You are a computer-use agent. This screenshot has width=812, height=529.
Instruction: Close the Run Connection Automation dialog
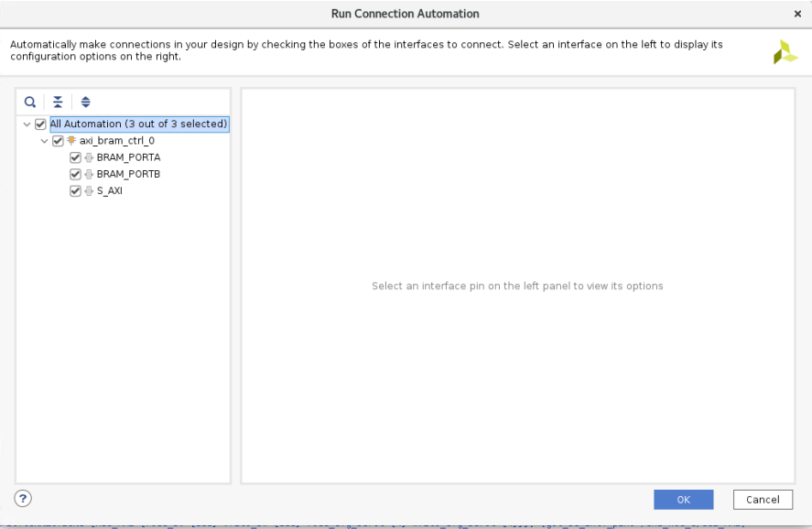tap(797, 14)
